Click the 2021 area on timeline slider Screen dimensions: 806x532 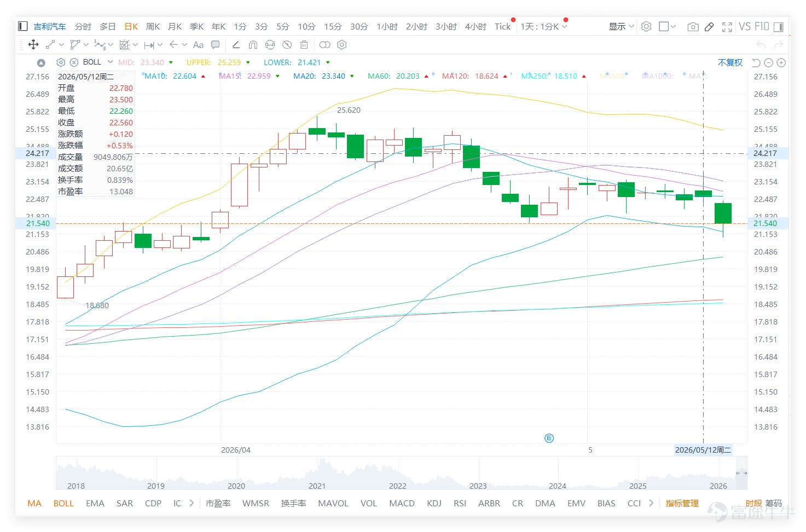click(x=317, y=485)
